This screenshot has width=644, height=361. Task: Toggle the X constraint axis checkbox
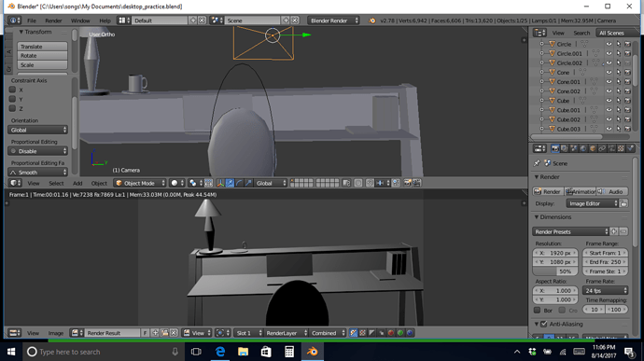(x=12, y=90)
